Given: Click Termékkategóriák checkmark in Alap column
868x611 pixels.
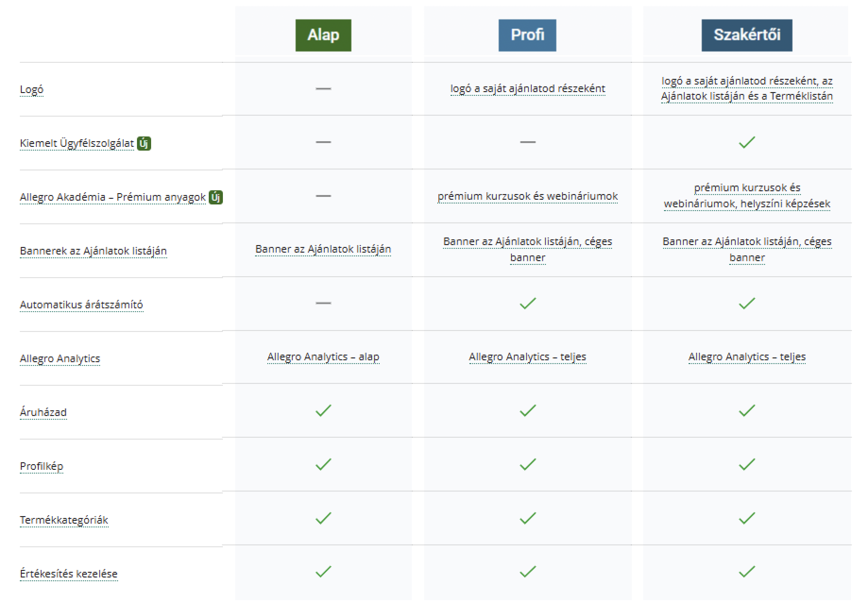Looking at the screenshot, I should (x=323, y=518).
